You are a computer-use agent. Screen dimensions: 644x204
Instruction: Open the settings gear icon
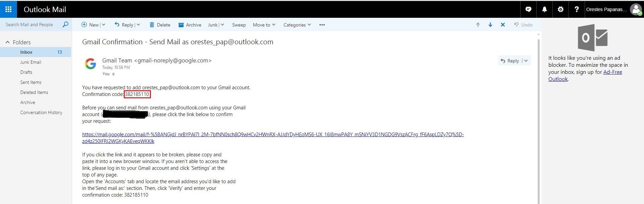click(x=560, y=9)
